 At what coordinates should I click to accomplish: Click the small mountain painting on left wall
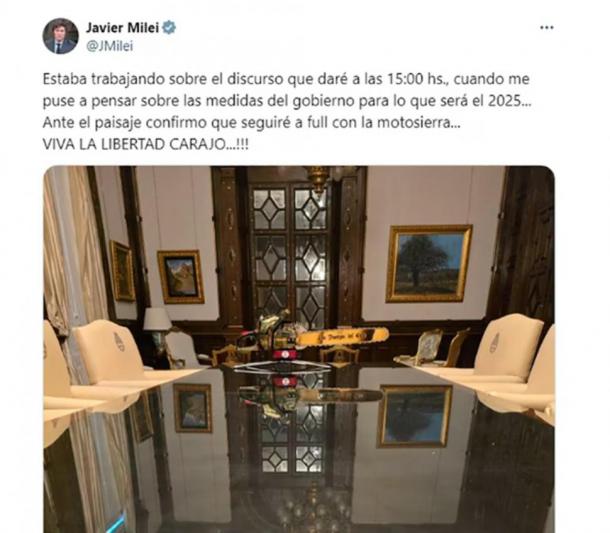tap(181, 277)
